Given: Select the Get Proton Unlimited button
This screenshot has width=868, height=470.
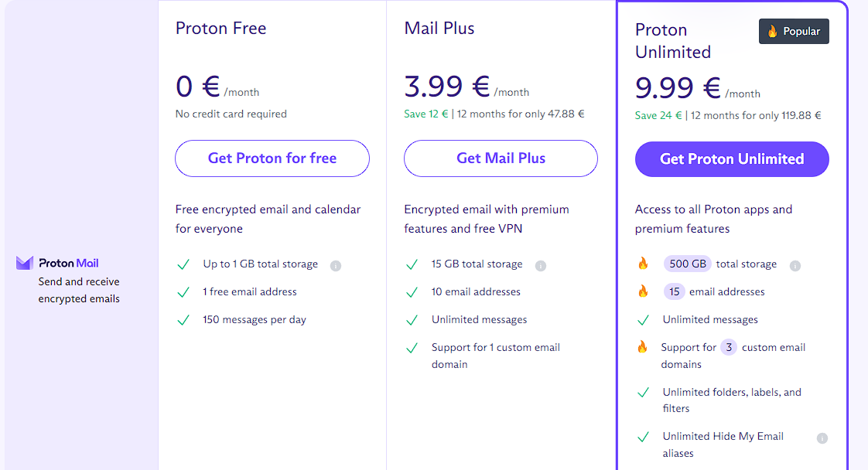Looking at the screenshot, I should coord(732,159).
